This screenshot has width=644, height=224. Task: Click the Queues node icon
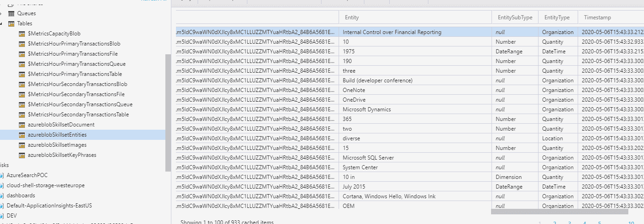pyautogui.click(x=12, y=13)
